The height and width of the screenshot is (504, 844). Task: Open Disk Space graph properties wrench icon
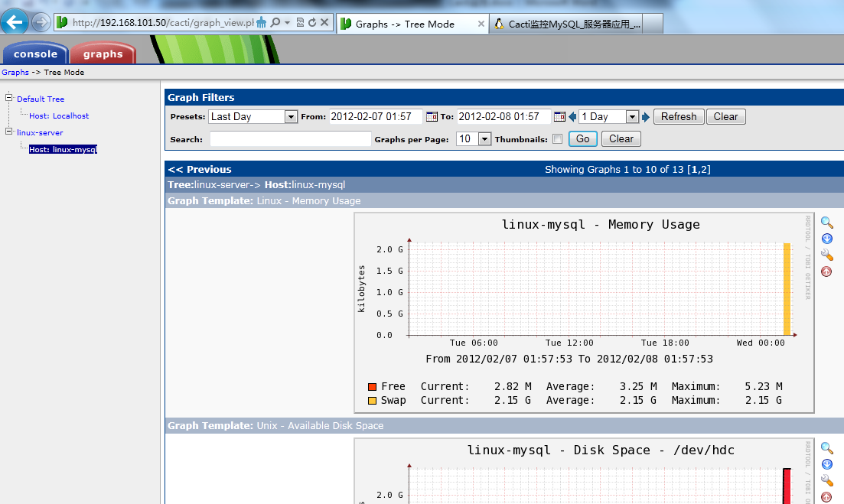pos(826,480)
